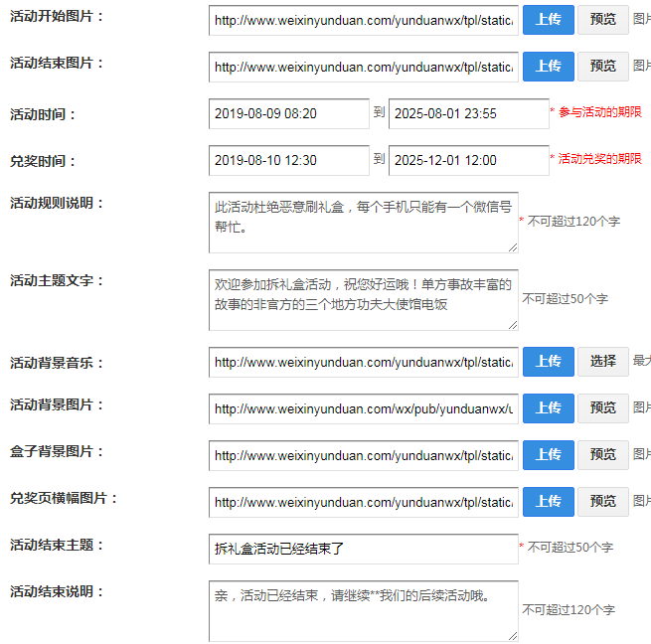The height and width of the screenshot is (644, 651).
Task: Click inside the 活动主题文字 text area
Action: (x=363, y=299)
